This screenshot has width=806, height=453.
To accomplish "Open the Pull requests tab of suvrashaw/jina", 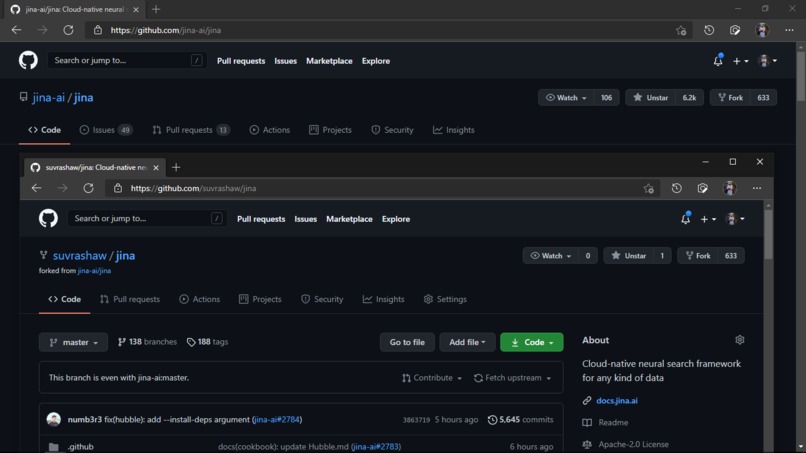I will [x=130, y=299].
